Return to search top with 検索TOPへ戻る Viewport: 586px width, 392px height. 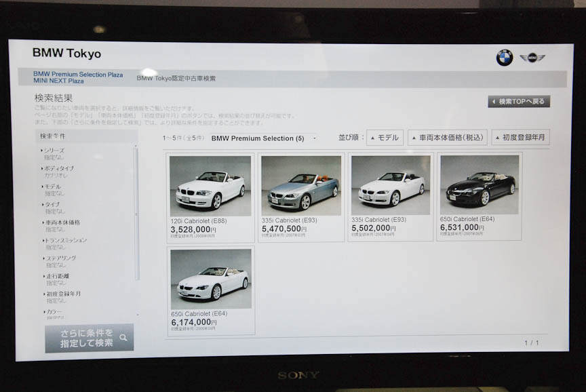coord(519,101)
